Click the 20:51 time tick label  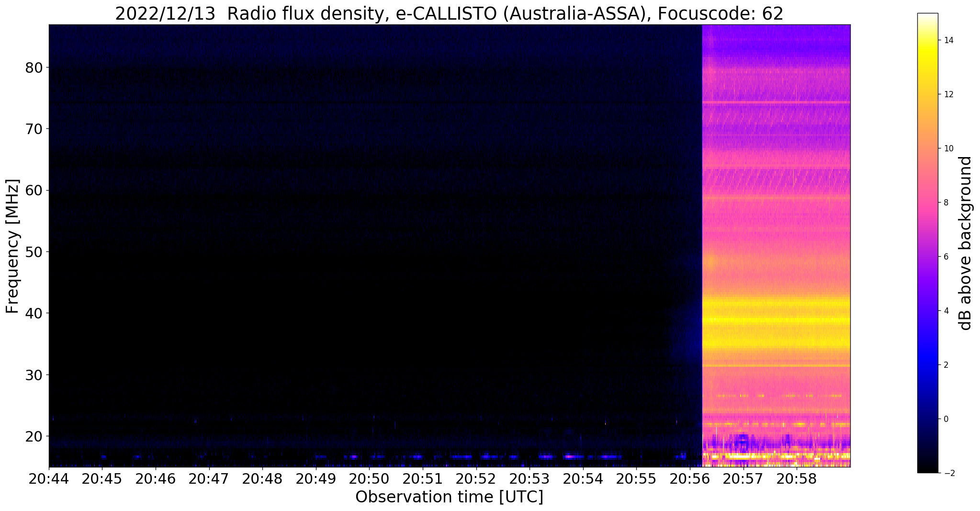click(x=423, y=478)
